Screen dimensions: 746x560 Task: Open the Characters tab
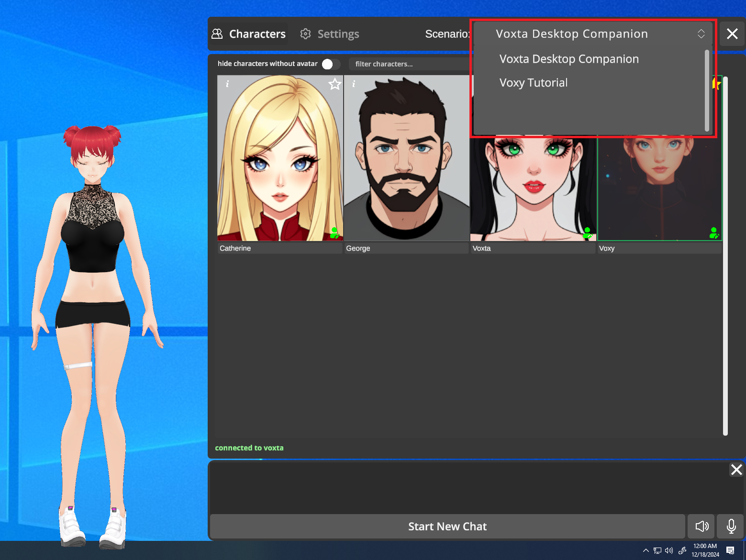pos(249,34)
